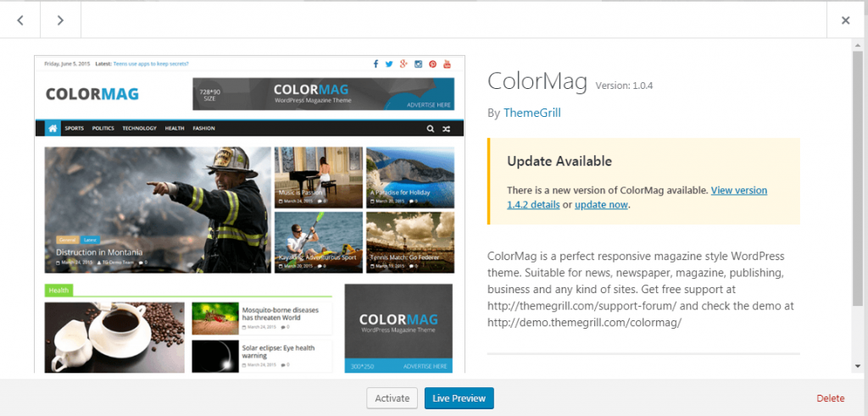Click the Twitter icon in screenshot header

click(389, 64)
